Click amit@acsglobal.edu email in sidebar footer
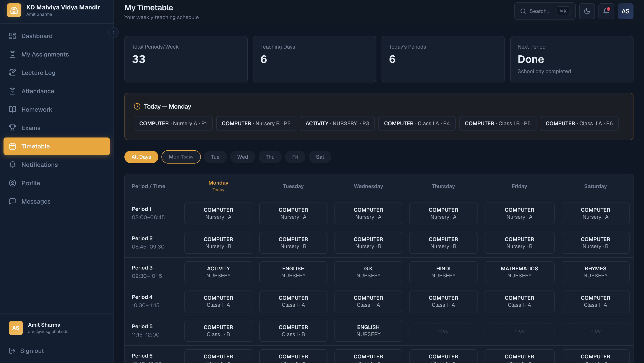 48,331
